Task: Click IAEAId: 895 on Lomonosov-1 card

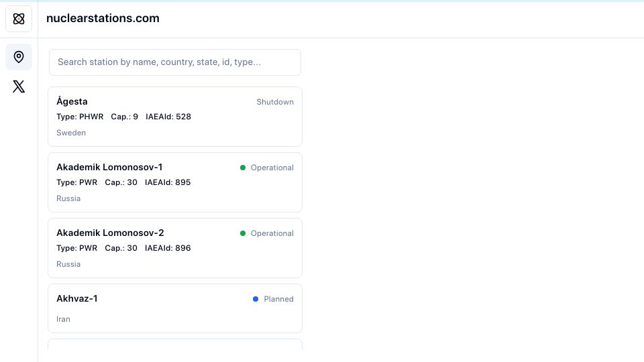Action: pyautogui.click(x=168, y=182)
